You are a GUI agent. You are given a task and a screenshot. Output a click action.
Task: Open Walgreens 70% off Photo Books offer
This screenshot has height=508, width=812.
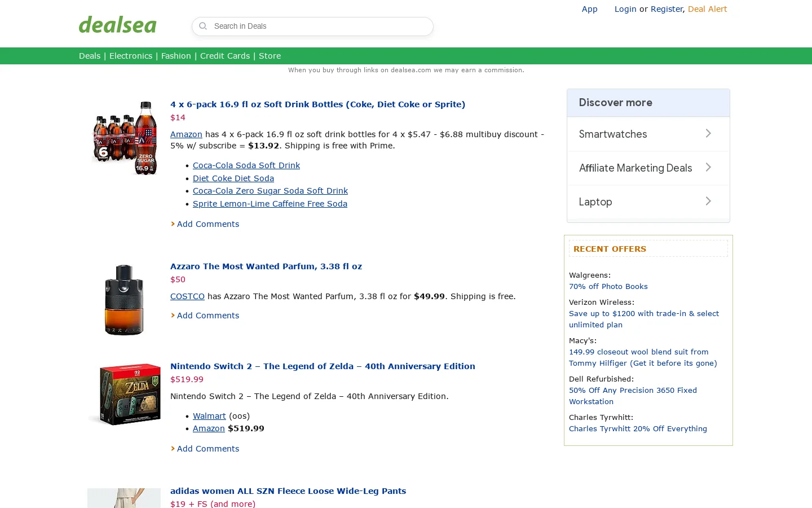tap(608, 287)
